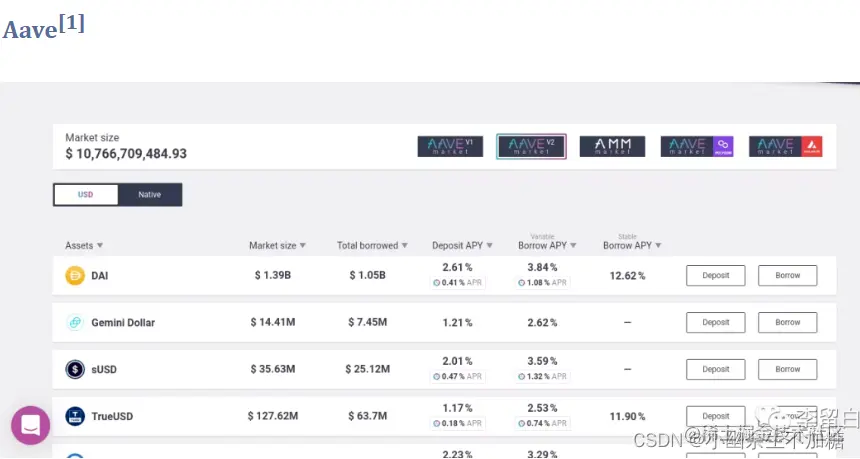
Task: Click the DAI asset name
Action: point(99,276)
